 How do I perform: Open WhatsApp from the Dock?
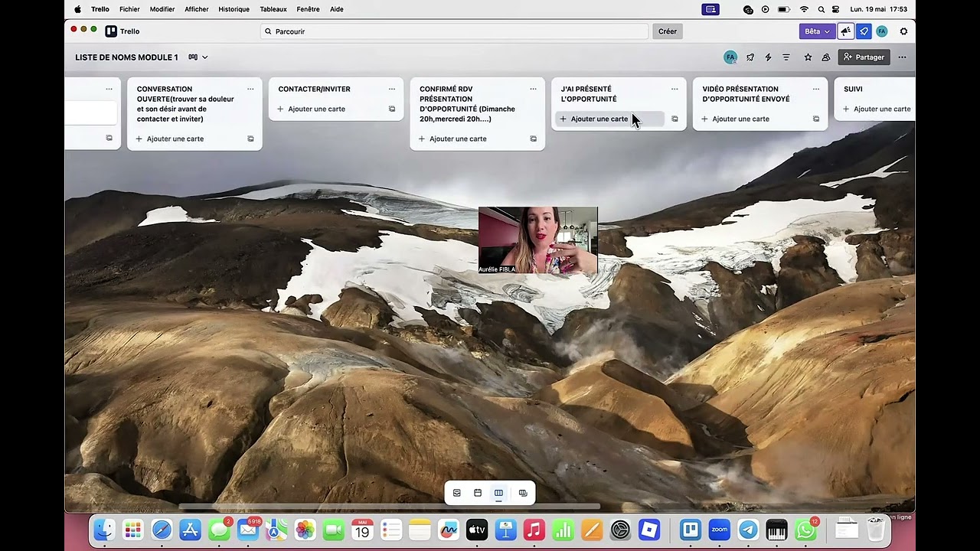(805, 530)
